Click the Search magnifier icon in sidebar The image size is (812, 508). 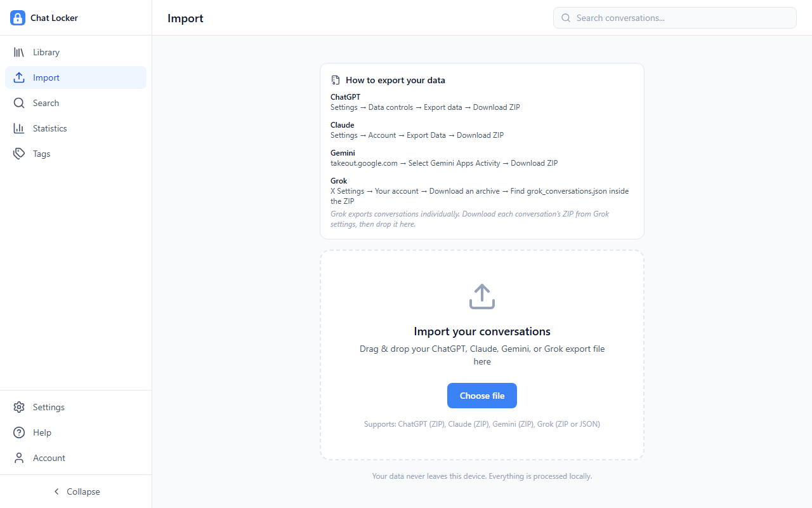coord(19,102)
